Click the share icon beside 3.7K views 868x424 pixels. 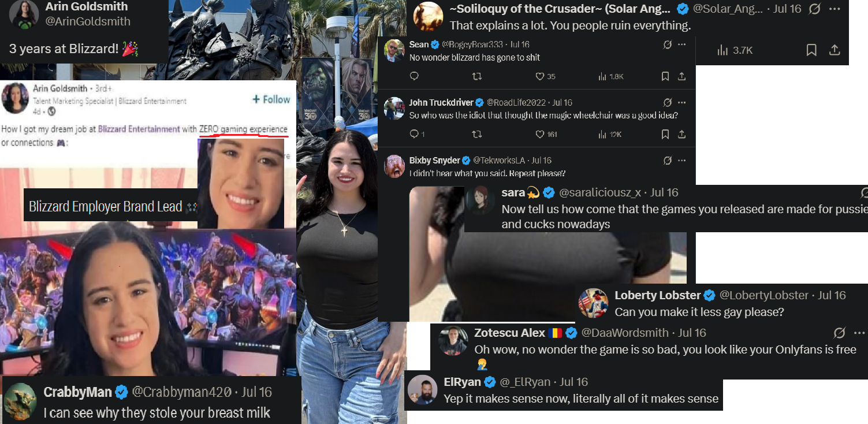pyautogui.click(x=835, y=50)
